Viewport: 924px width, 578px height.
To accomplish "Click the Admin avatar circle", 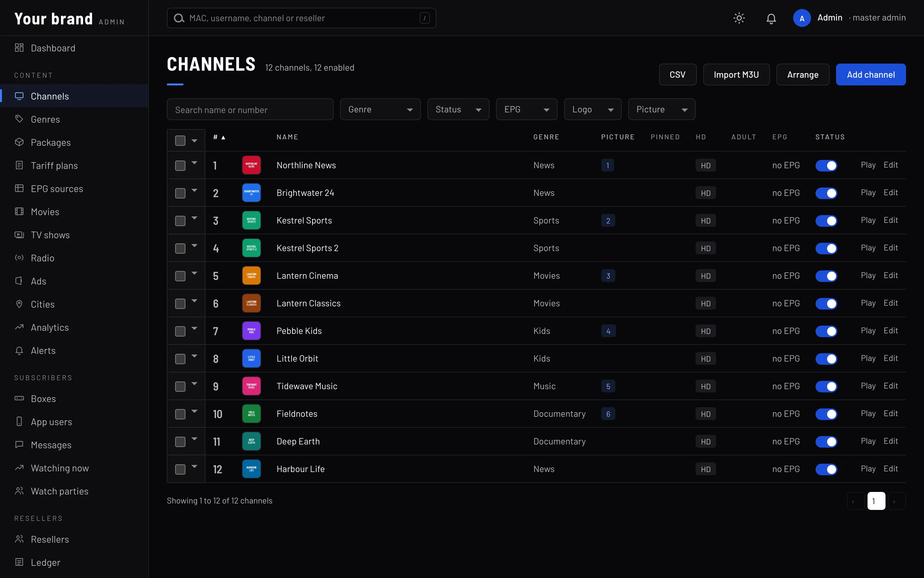I will click(802, 18).
